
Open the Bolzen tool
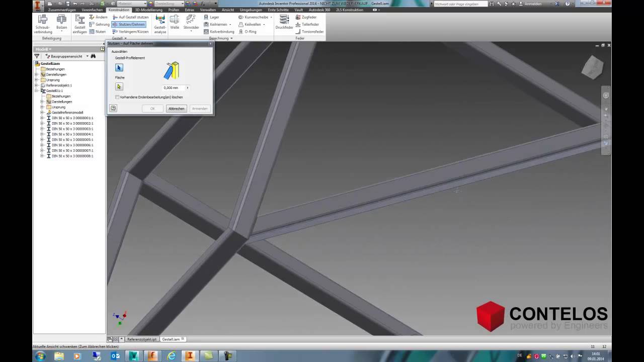pyautogui.click(x=61, y=23)
